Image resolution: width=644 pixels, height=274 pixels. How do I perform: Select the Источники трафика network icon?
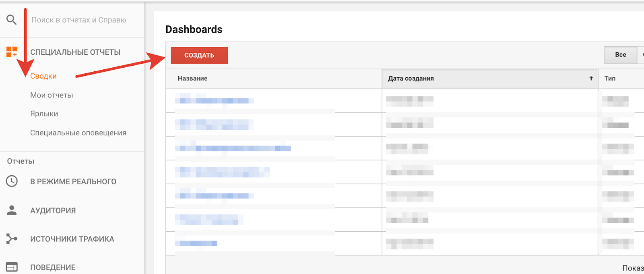11,239
